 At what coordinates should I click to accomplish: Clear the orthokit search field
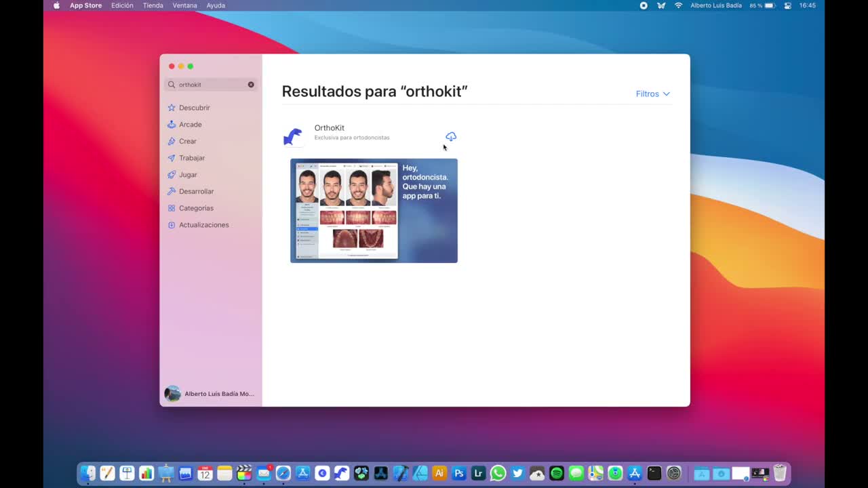click(x=251, y=85)
